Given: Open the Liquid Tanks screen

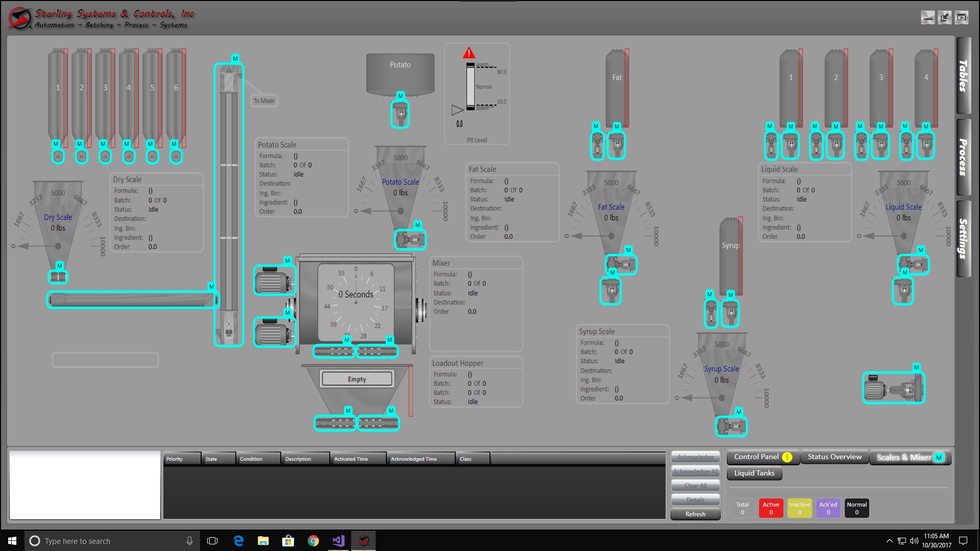Looking at the screenshot, I should click(754, 473).
